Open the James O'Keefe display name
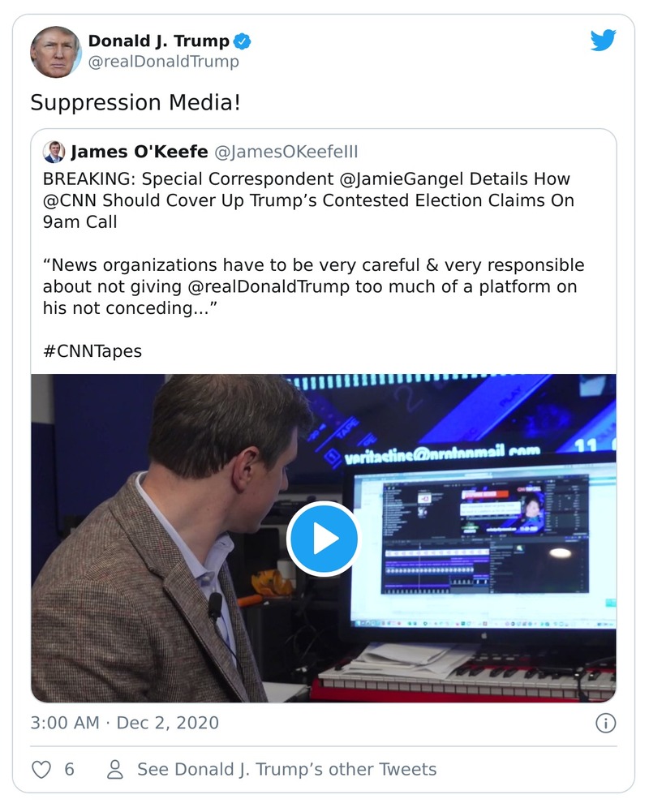This screenshot has width=649, height=812. pyautogui.click(x=140, y=152)
